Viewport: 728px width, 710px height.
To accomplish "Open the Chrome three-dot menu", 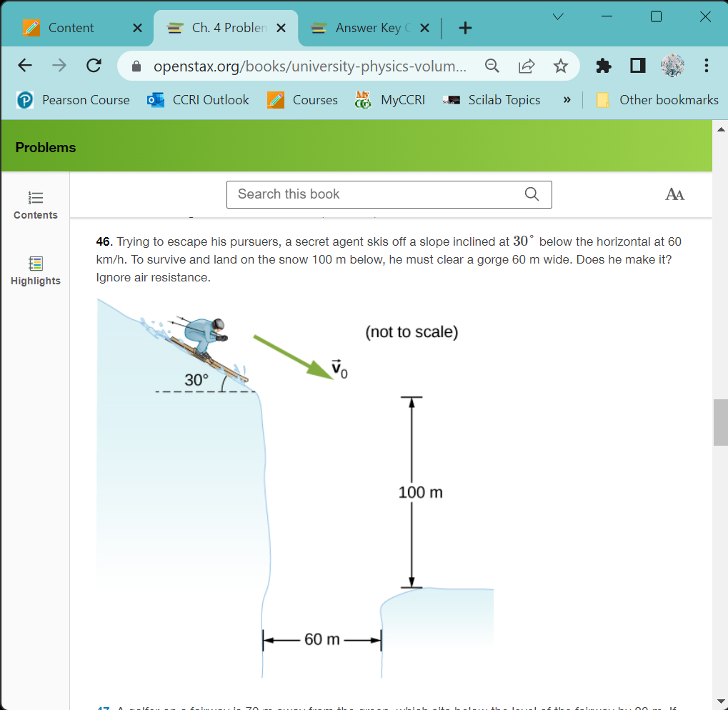I will click(x=706, y=66).
